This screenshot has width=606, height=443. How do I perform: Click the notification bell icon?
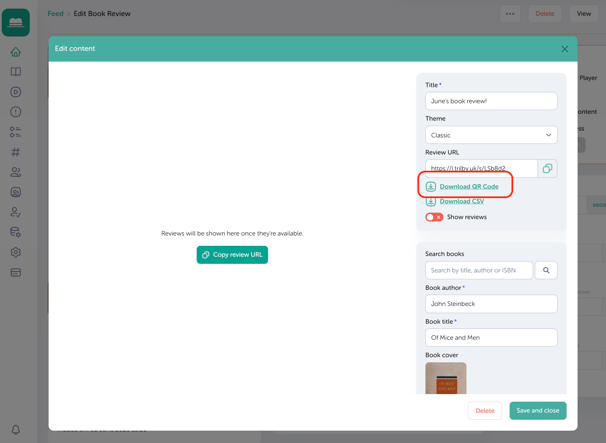point(15,429)
